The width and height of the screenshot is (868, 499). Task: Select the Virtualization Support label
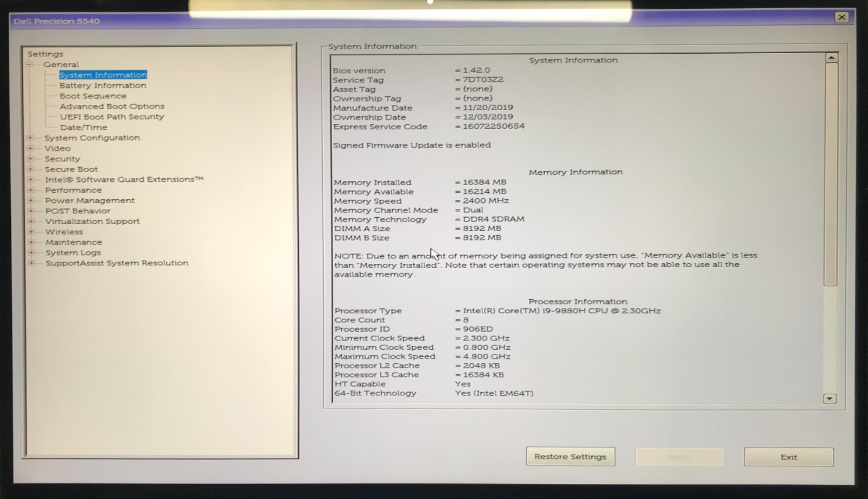pyautogui.click(x=92, y=221)
